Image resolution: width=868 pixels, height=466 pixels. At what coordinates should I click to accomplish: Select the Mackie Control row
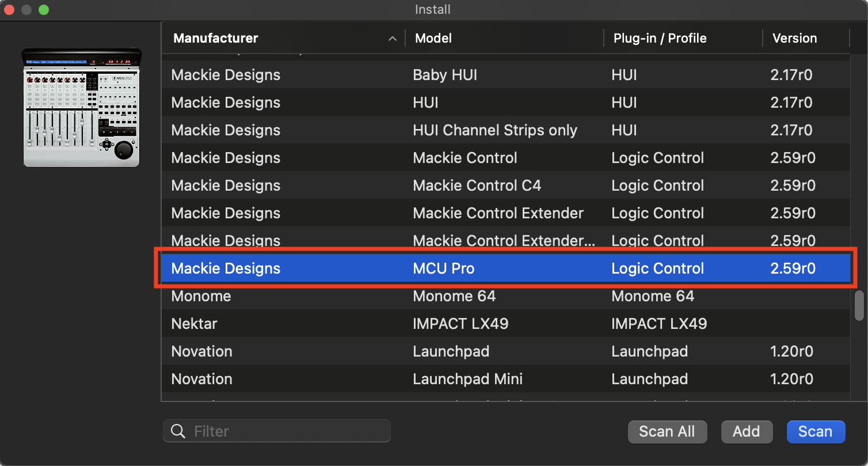point(505,158)
